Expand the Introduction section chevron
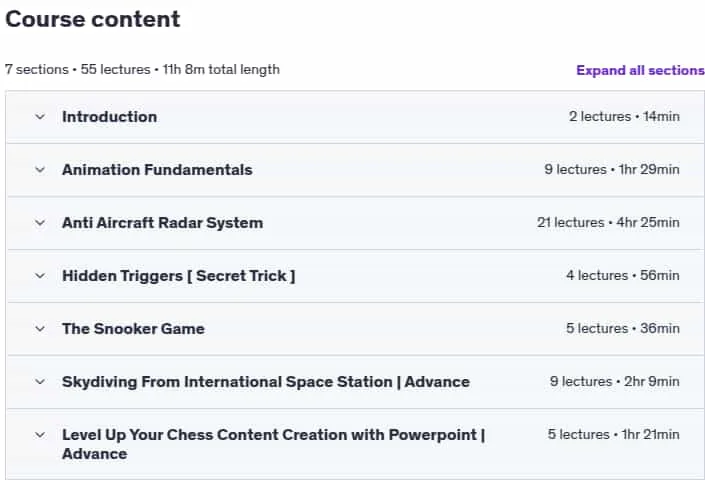This screenshot has width=705, height=480. click(40, 117)
